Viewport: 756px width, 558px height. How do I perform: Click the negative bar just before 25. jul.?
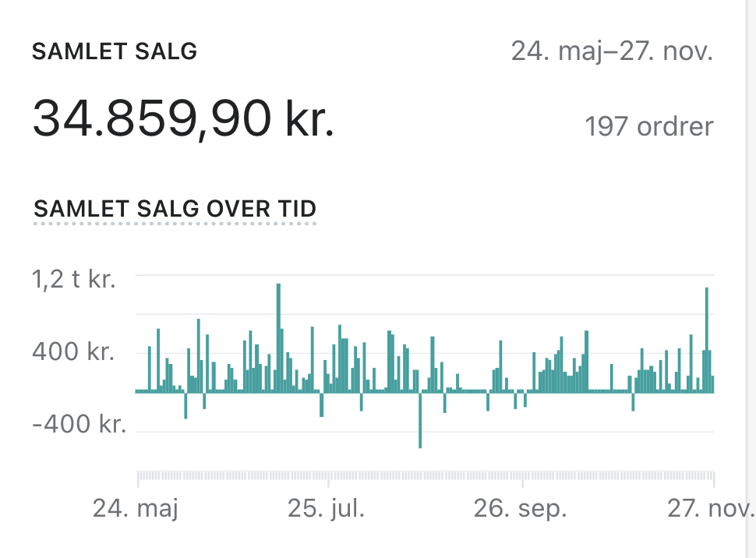pyautogui.click(x=321, y=404)
